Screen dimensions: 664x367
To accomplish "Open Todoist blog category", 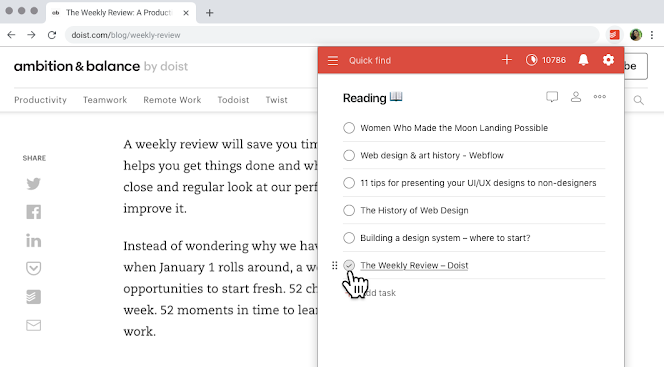I will pos(233,100).
